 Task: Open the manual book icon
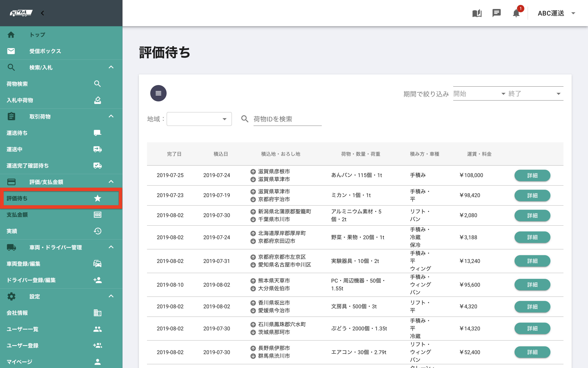(x=477, y=13)
